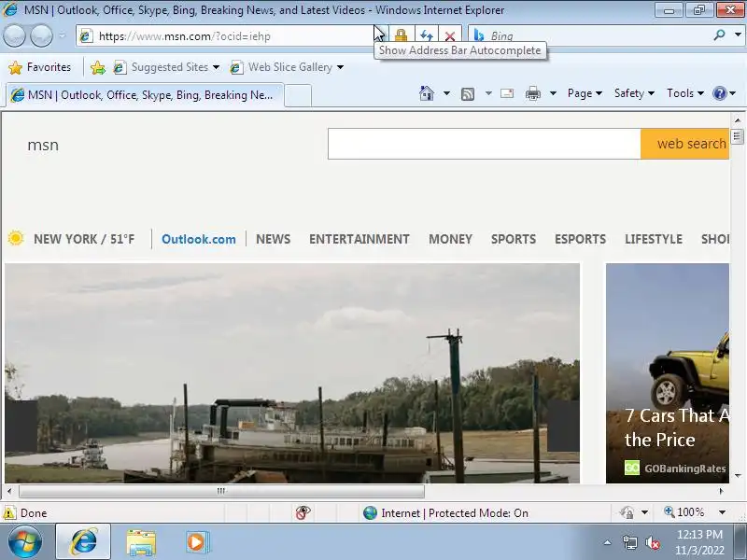Click horizontal scrollbar thumb
The width and height of the screenshot is (747, 560).
[x=221, y=491]
